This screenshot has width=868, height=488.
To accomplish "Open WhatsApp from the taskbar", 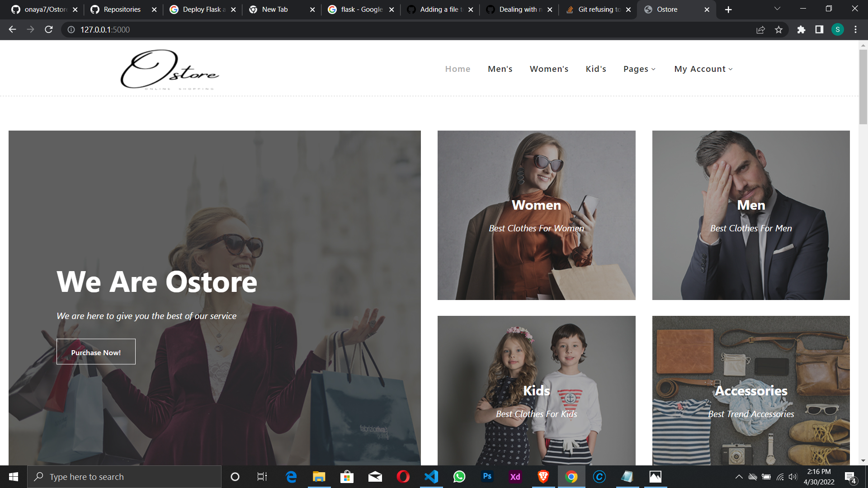I will pos(459,477).
